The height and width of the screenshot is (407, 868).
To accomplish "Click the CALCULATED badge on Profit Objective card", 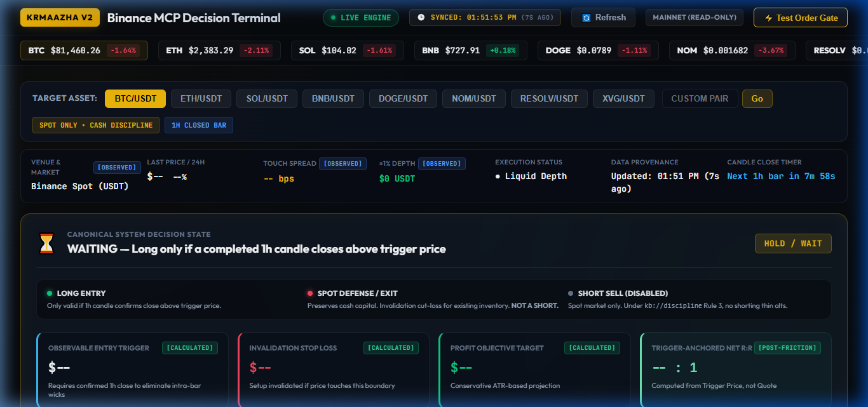I will click(592, 348).
